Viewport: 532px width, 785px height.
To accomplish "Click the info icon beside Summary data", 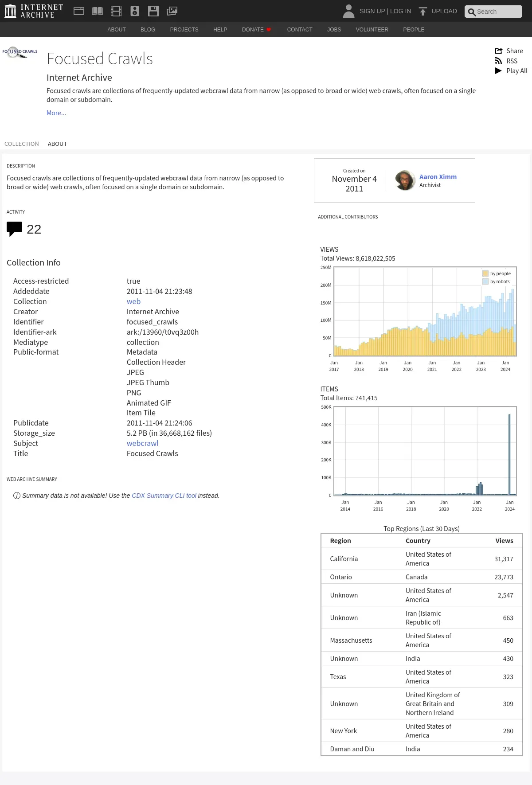I will pos(17,496).
